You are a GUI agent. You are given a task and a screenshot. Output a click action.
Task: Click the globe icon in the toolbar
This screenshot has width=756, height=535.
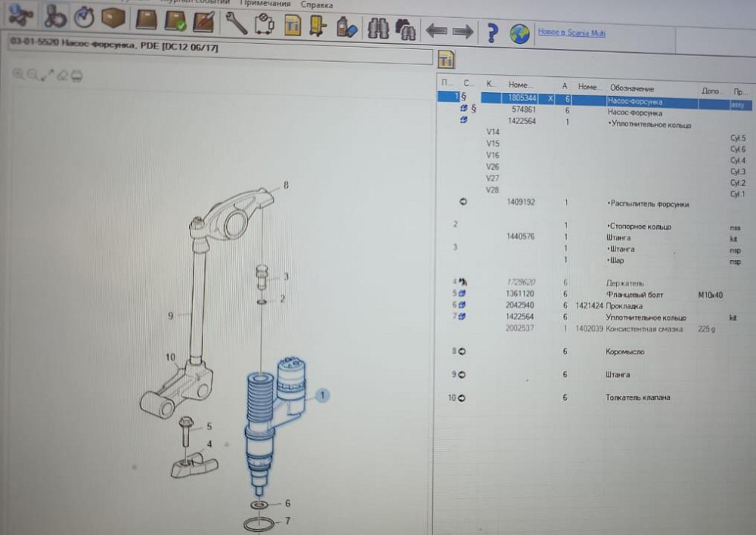pyautogui.click(x=519, y=33)
